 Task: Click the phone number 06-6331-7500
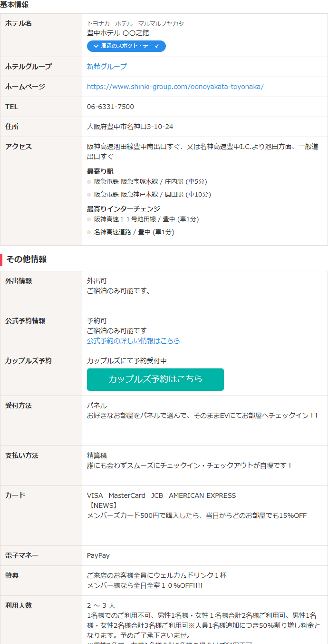(x=110, y=107)
